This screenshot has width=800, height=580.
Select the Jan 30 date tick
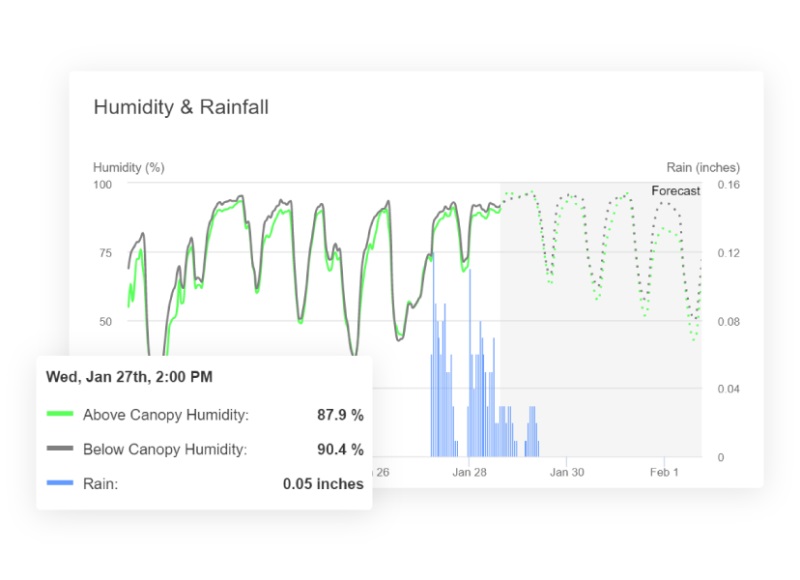click(x=567, y=471)
